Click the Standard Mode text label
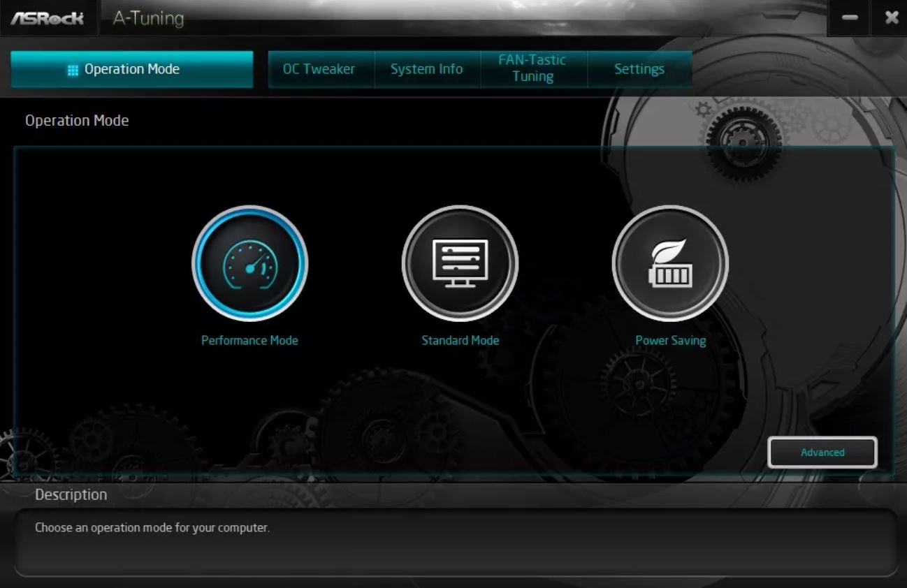907x588 pixels. [x=460, y=341]
